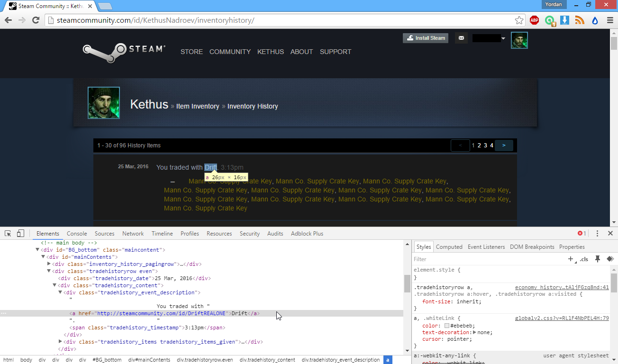Open the Computed styles tab
Image resolution: width=618 pixels, height=364 pixels.
449,247
